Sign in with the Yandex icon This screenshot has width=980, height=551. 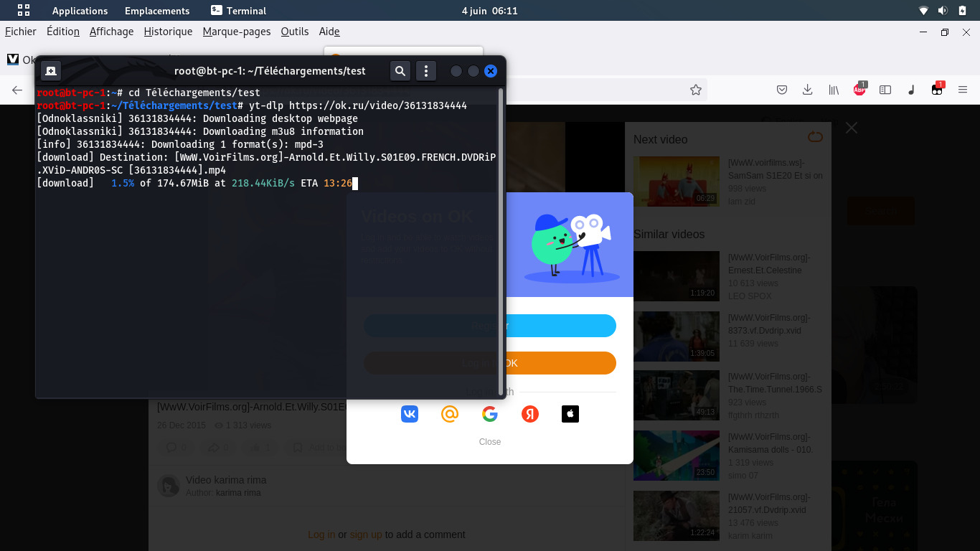530,414
